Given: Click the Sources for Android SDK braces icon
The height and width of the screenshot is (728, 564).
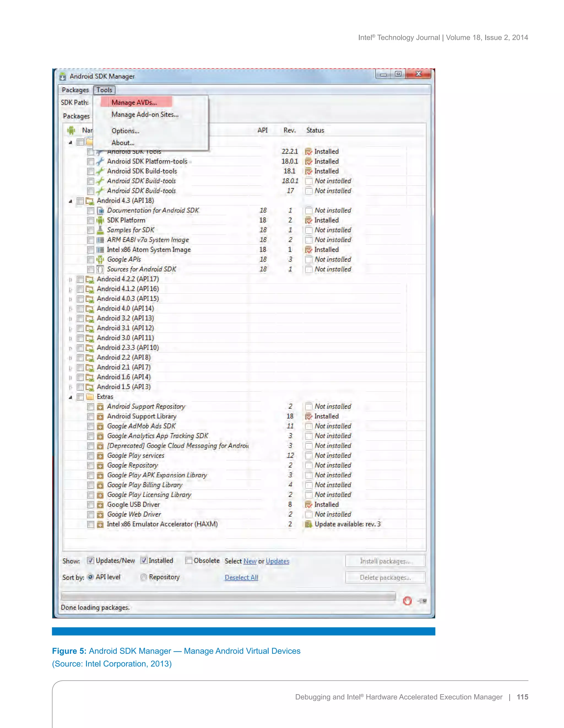Looking at the screenshot, I should click(x=100, y=269).
